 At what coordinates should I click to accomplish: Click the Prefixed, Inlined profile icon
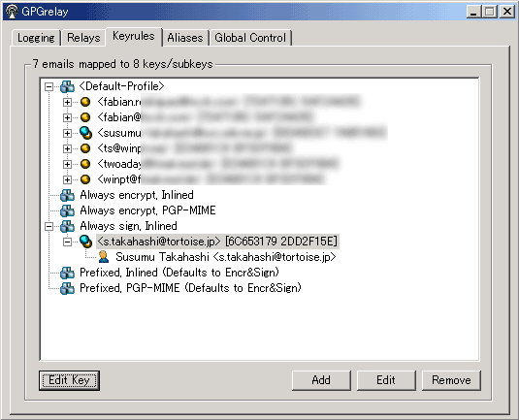pyautogui.click(x=67, y=274)
